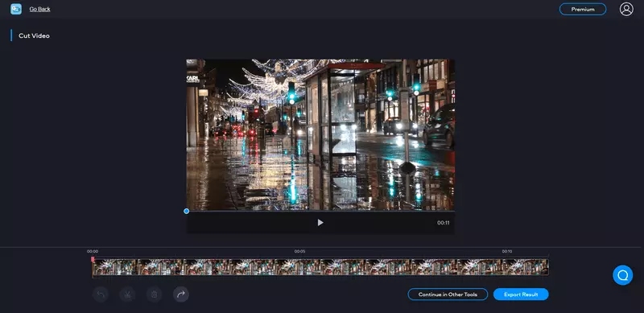Open the chat support bubble
Image resolution: width=644 pixels, height=313 pixels.
click(622, 275)
